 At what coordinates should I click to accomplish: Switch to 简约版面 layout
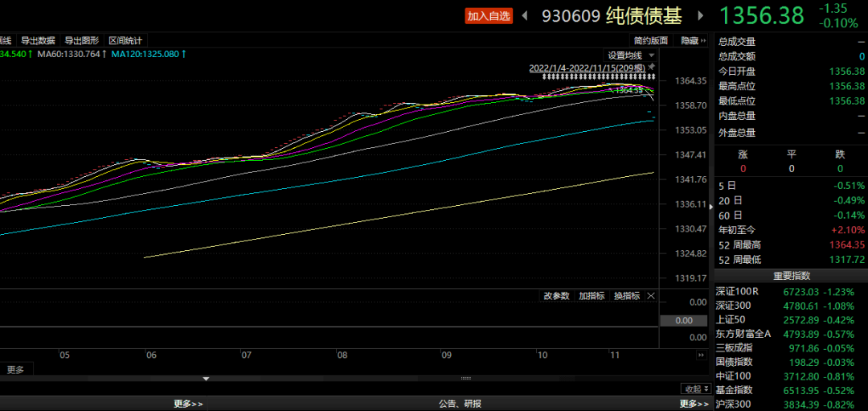tap(650, 40)
